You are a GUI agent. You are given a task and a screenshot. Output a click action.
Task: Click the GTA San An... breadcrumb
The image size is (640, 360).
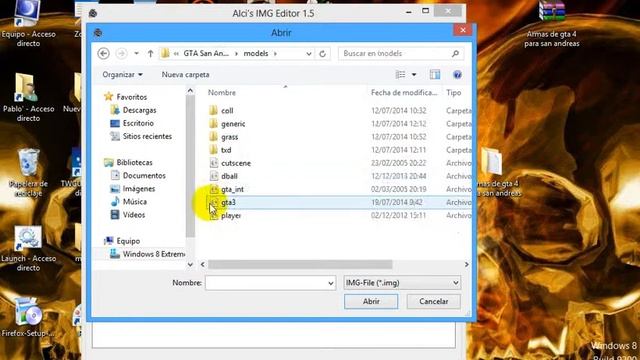pyautogui.click(x=206, y=53)
